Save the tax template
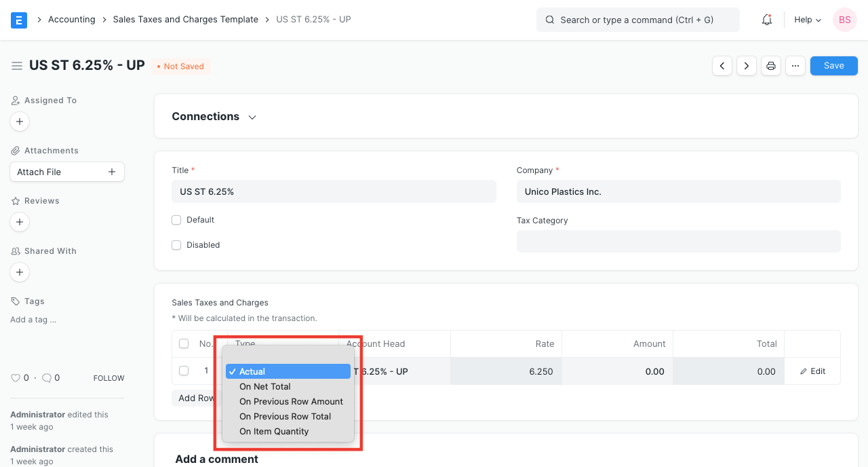 click(x=833, y=65)
